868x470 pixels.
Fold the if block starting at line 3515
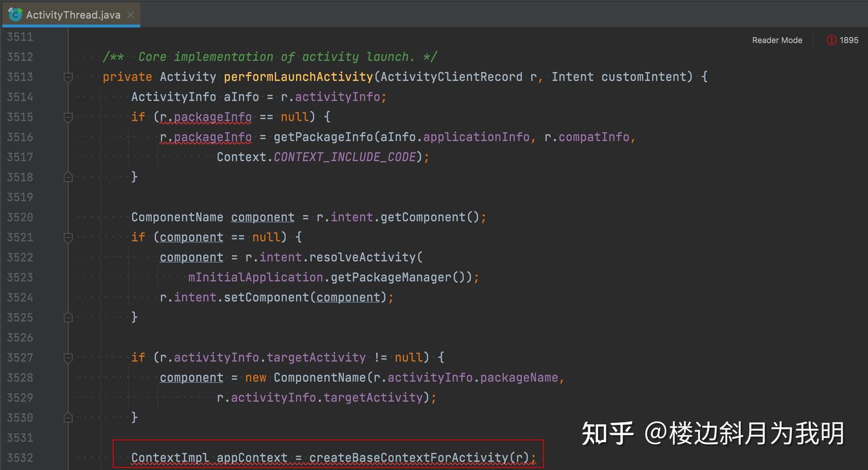(68, 116)
